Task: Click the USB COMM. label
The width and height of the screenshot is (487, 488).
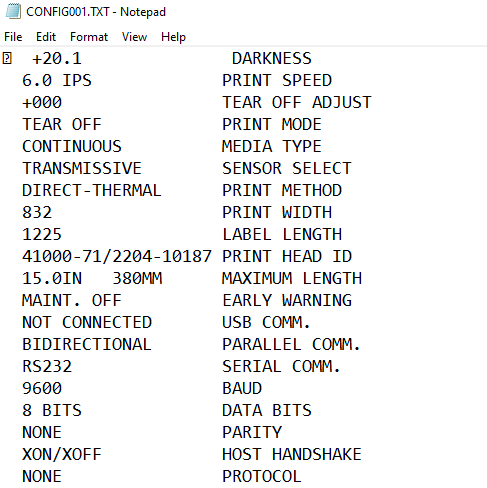Action: tap(266, 323)
